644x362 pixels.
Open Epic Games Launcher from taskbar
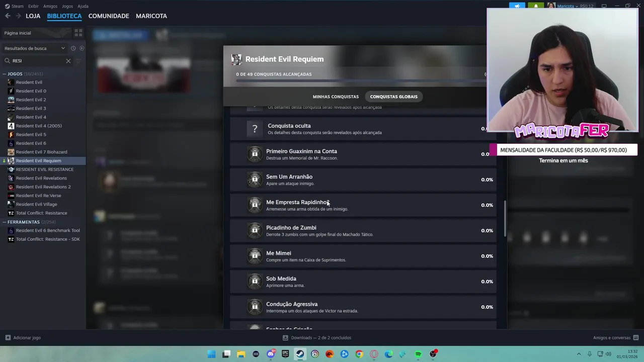pos(285,354)
